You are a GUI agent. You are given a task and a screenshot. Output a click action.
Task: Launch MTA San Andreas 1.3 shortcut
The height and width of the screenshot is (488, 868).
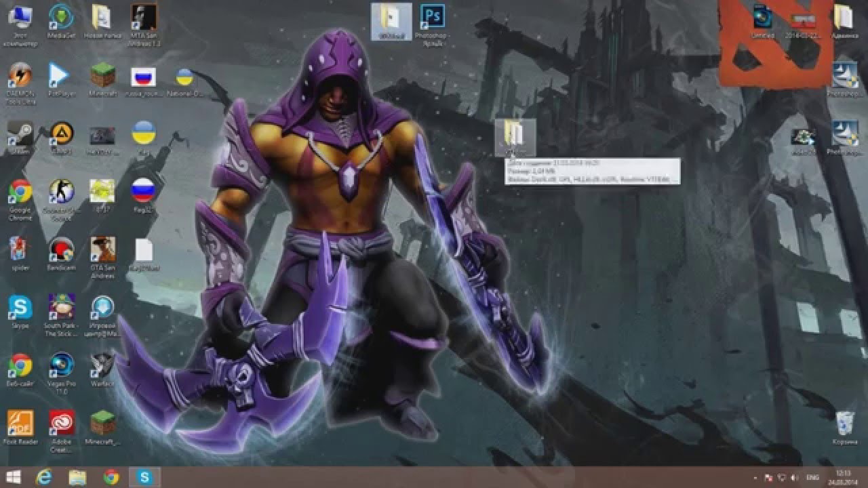[x=143, y=26]
